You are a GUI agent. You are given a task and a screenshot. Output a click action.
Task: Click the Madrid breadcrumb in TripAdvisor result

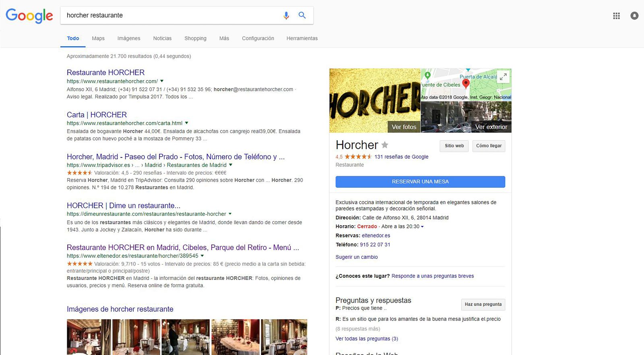(x=153, y=165)
